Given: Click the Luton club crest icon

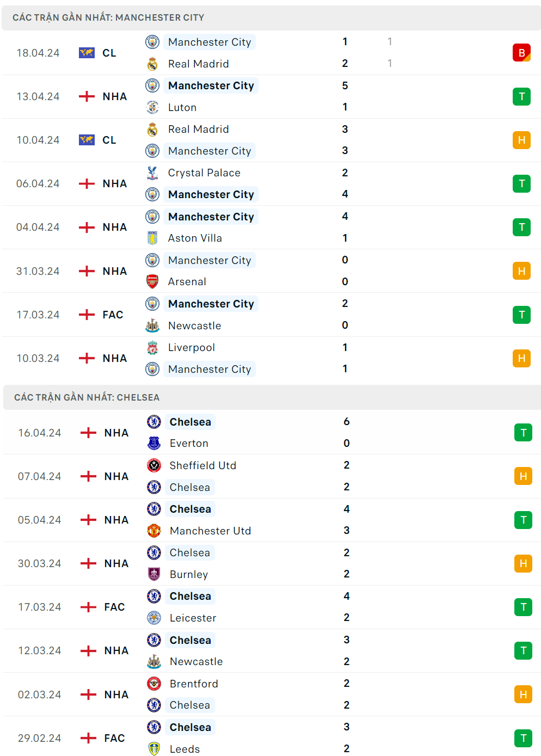Looking at the screenshot, I should (x=152, y=107).
